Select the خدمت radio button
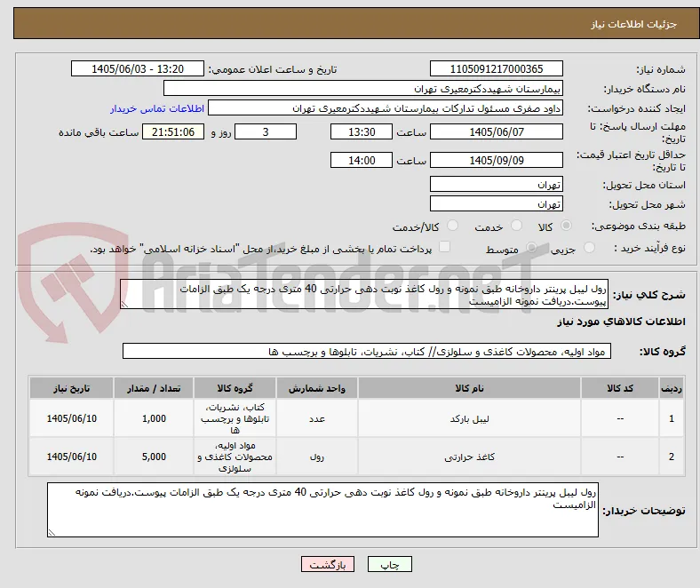 [x=516, y=226]
